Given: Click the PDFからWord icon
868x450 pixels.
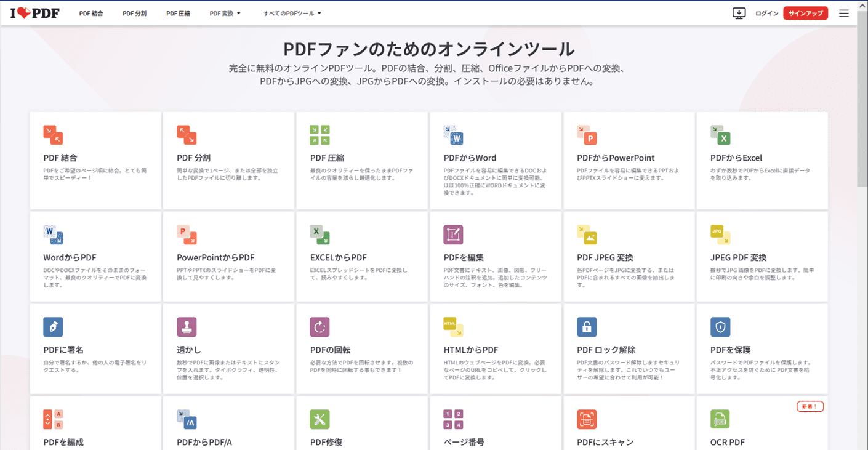Looking at the screenshot, I should click(453, 135).
